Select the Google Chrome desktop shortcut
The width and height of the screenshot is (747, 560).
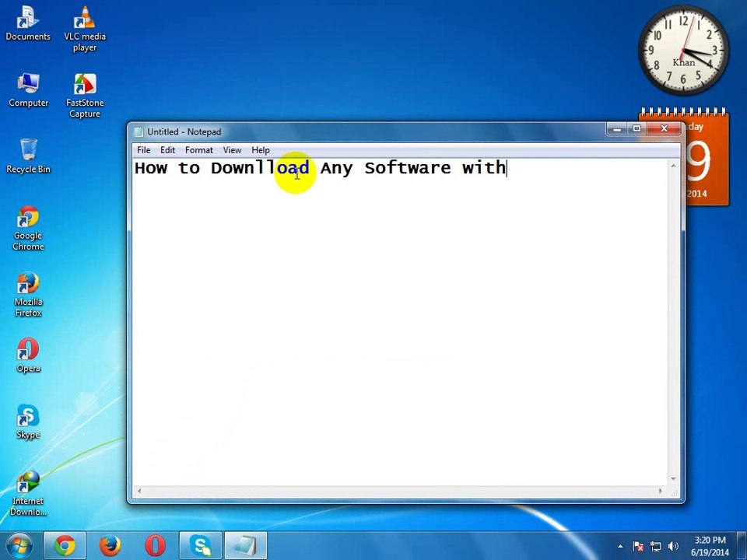[28, 228]
